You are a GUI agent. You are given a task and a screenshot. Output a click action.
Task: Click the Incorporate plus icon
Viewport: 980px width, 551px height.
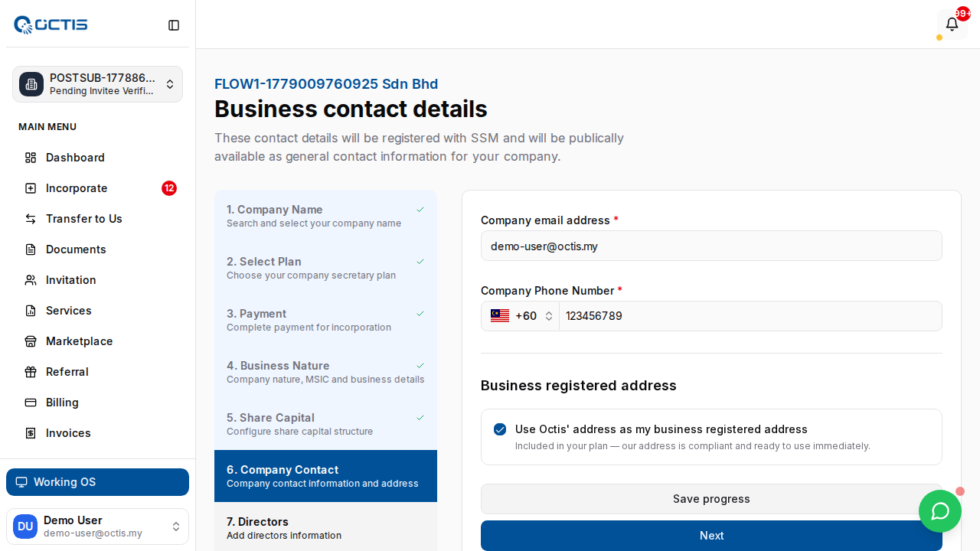(x=31, y=188)
